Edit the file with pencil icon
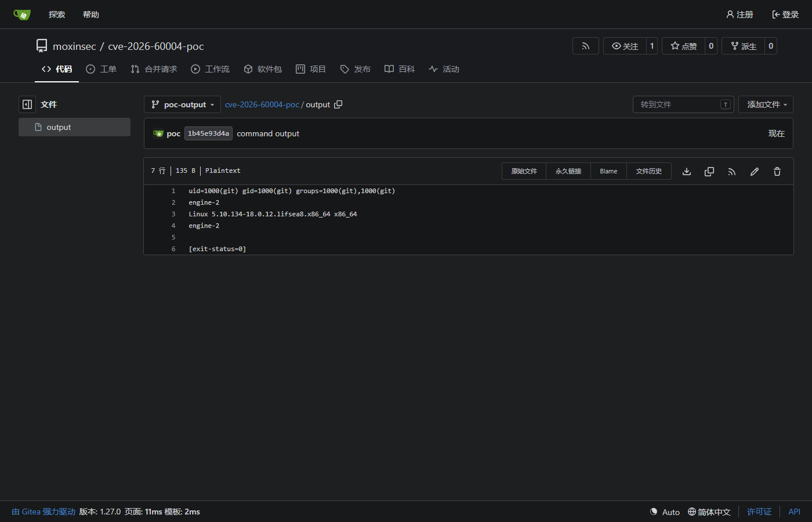 pyautogui.click(x=755, y=171)
